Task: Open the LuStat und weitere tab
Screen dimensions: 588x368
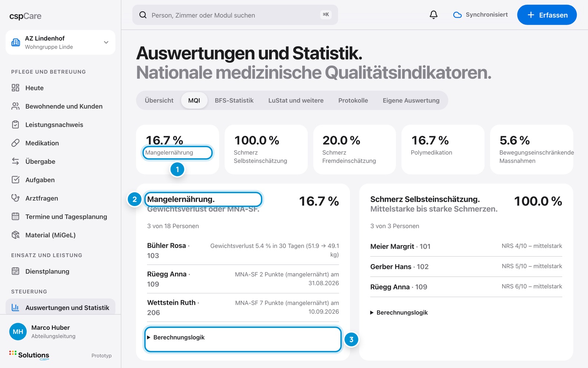Action: (296, 100)
